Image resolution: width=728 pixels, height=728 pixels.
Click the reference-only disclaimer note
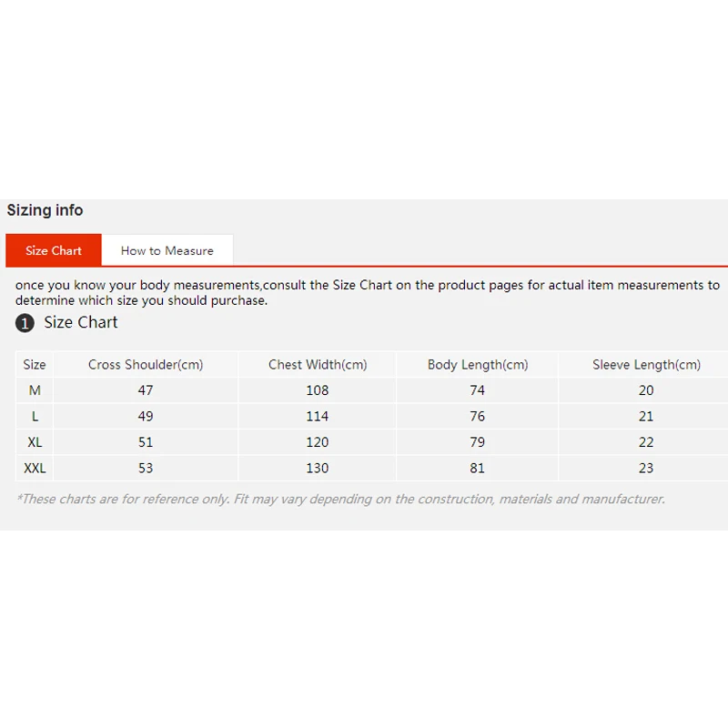(341, 499)
